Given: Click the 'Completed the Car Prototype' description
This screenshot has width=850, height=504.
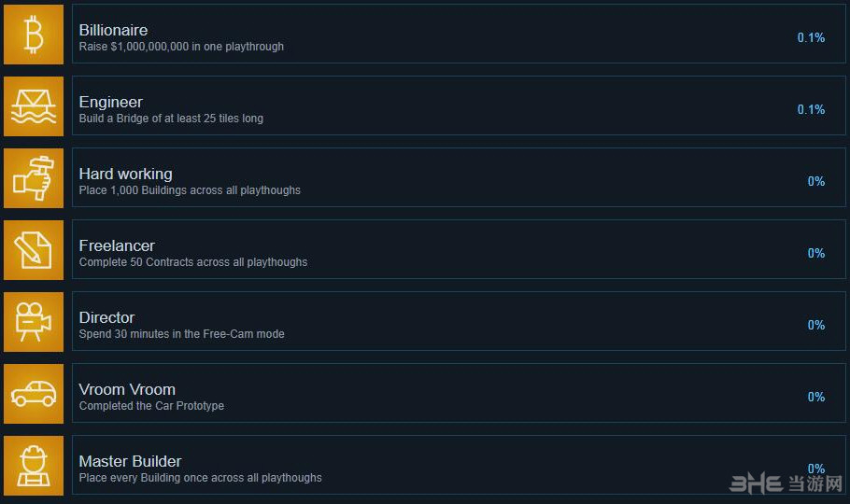Looking at the screenshot, I should click(x=151, y=406).
